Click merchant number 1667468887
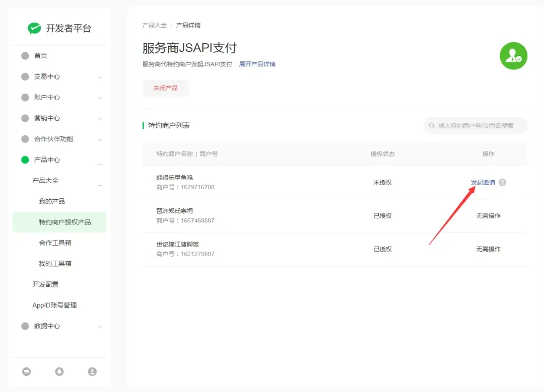 197,220
